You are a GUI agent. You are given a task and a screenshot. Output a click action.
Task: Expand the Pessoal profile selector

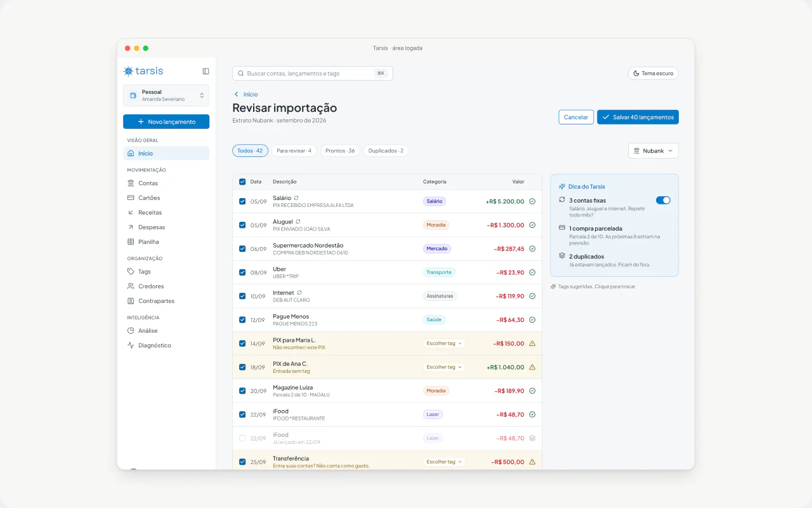(166, 95)
